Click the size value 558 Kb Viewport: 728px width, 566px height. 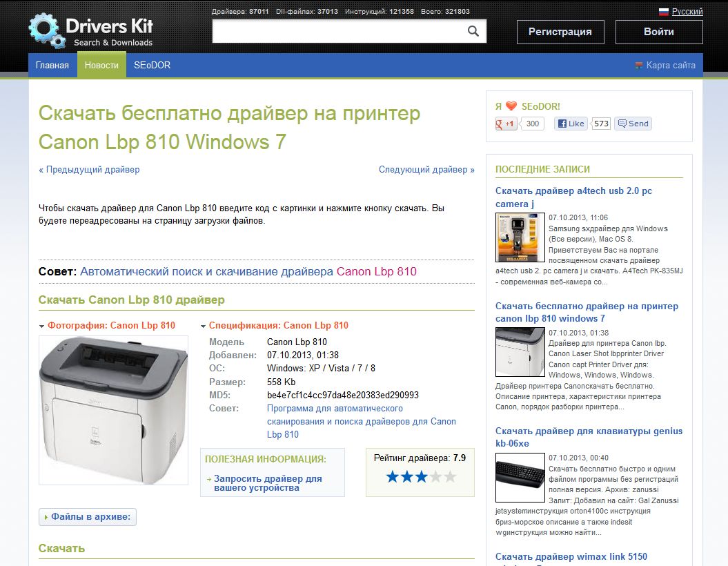[281, 382]
